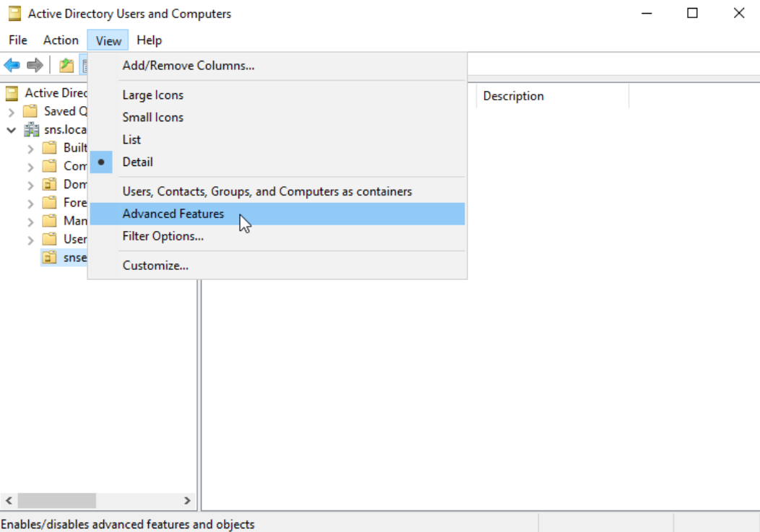Expand the Managed Service Accounts node
The image size is (760, 532).
click(30, 222)
